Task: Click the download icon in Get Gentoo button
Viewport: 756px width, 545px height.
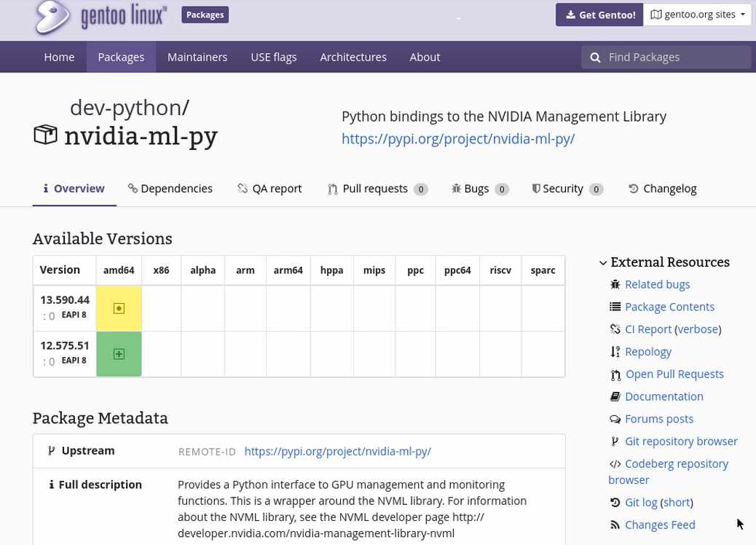Action: click(x=570, y=15)
